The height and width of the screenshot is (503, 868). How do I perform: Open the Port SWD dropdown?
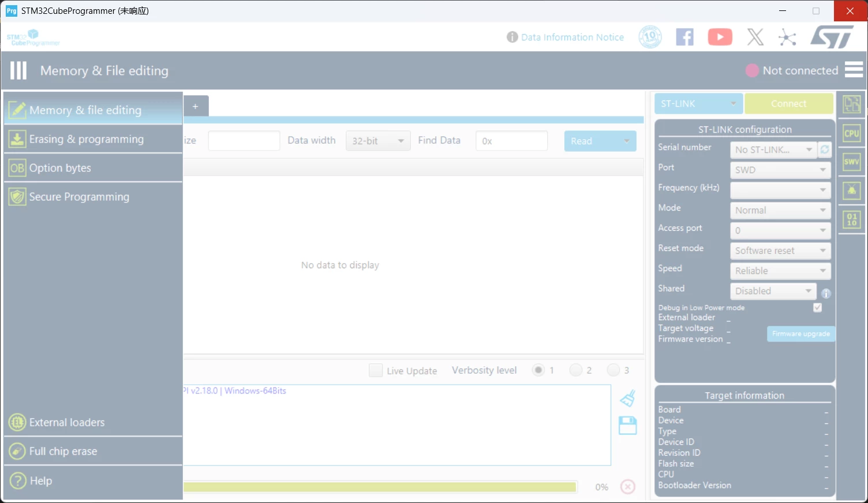click(780, 170)
